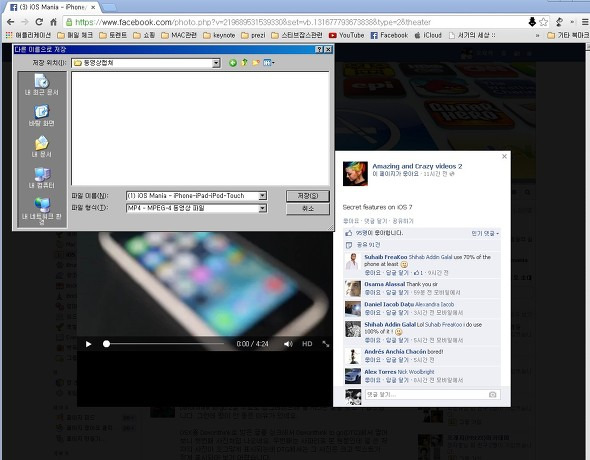Open a new browser tab

click(109, 8)
